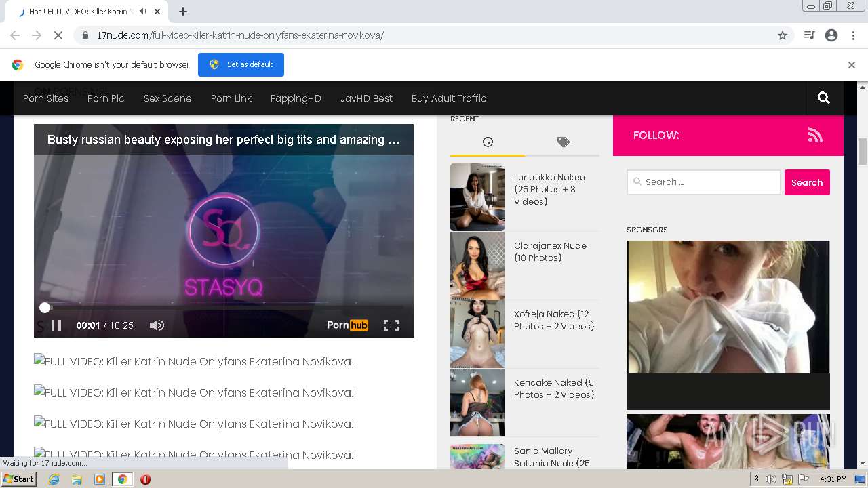
Task: Open the Lunaokko list entry link
Action: [x=550, y=189]
